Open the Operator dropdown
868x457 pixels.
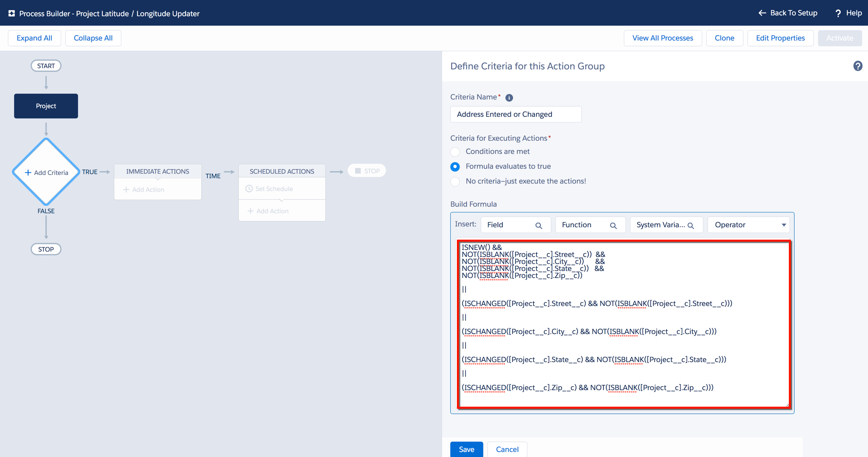click(x=748, y=225)
